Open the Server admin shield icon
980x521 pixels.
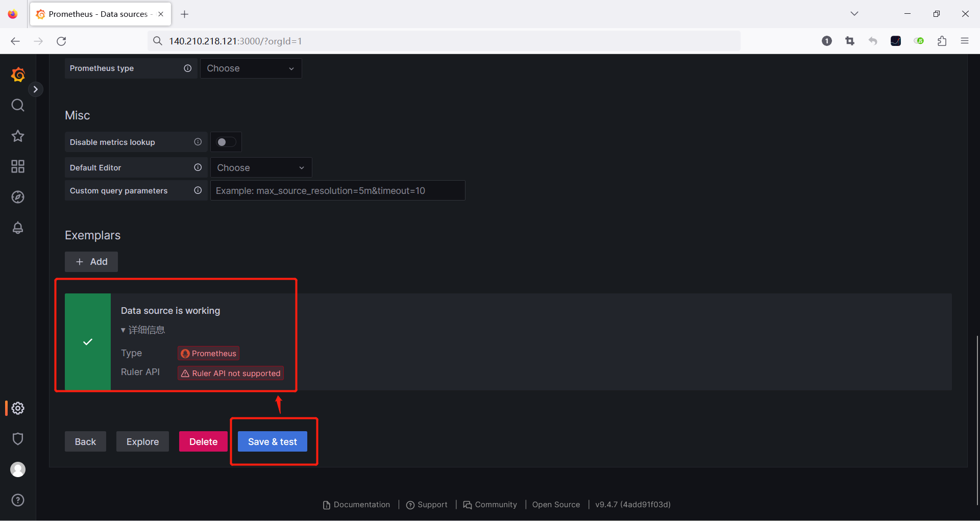18,439
